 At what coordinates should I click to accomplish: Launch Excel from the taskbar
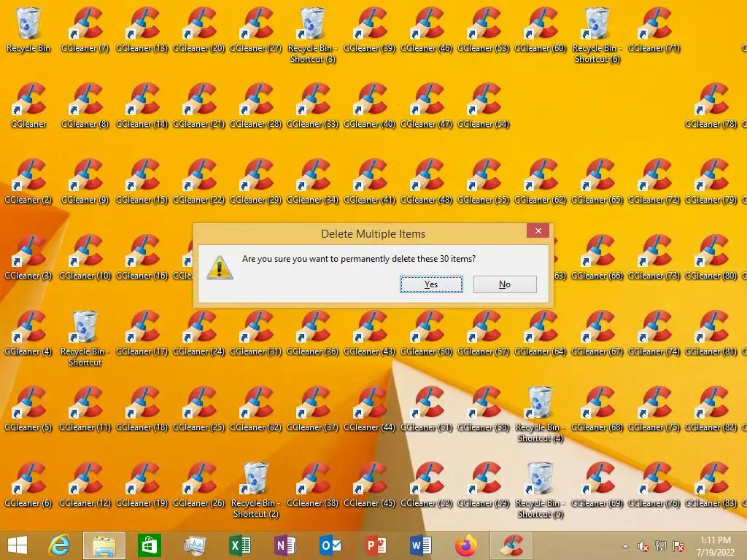pyautogui.click(x=239, y=545)
